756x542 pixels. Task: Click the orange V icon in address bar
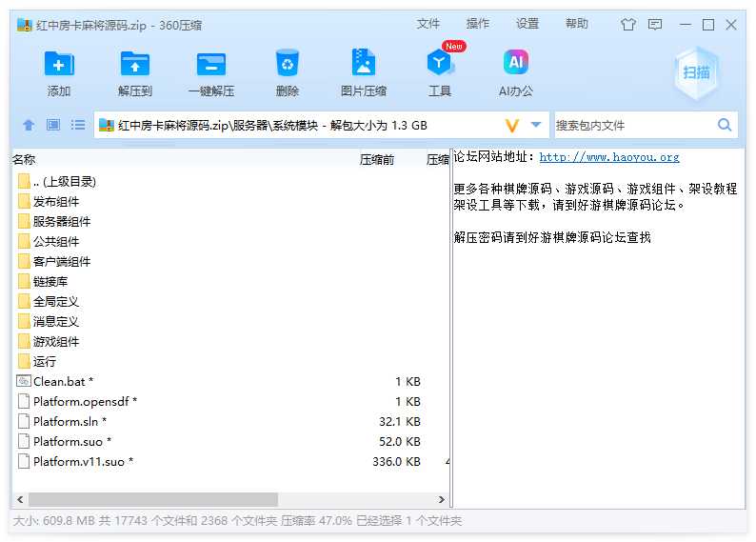[x=512, y=126]
